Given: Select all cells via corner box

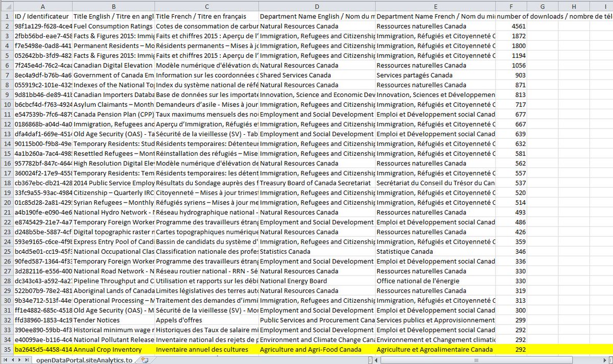Looking at the screenshot, I should (7, 5).
